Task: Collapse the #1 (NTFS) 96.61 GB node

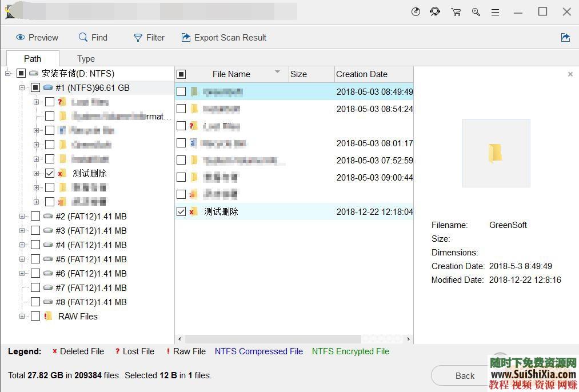Action: click(x=22, y=87)
